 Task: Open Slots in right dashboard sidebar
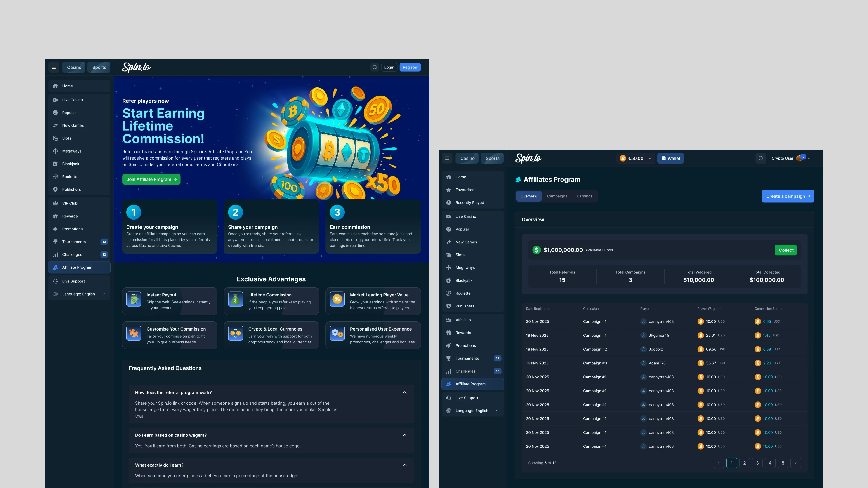point(472,255)
